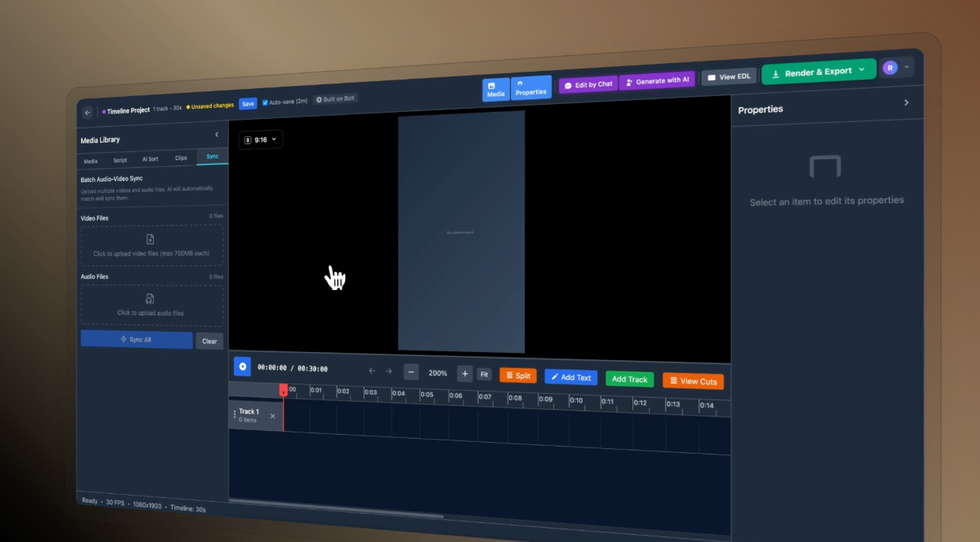Click the Track 1 drag handle dots
Viewport: 980px width, 542px height.
234,414
